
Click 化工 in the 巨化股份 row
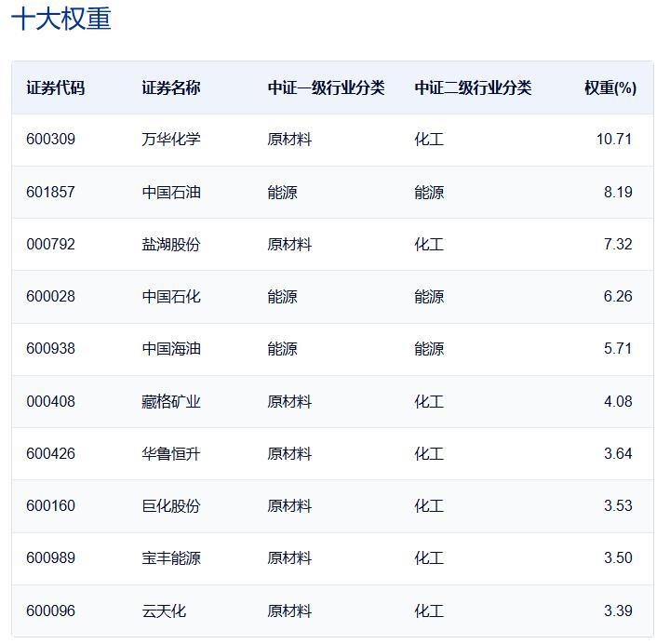tap(429, 505)
